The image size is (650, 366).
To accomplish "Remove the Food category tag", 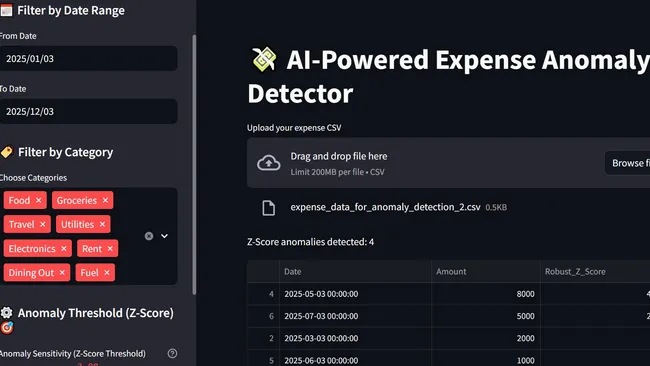I will (39, 200).
